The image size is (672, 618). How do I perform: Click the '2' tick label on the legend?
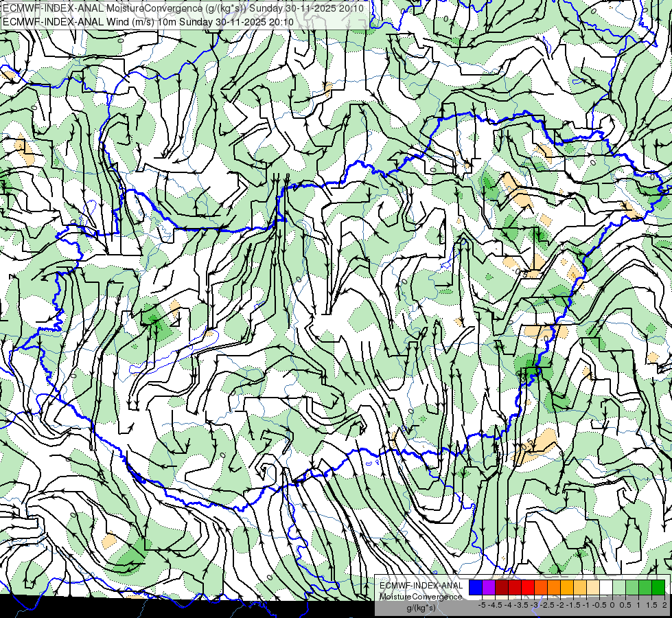(664, 605)
